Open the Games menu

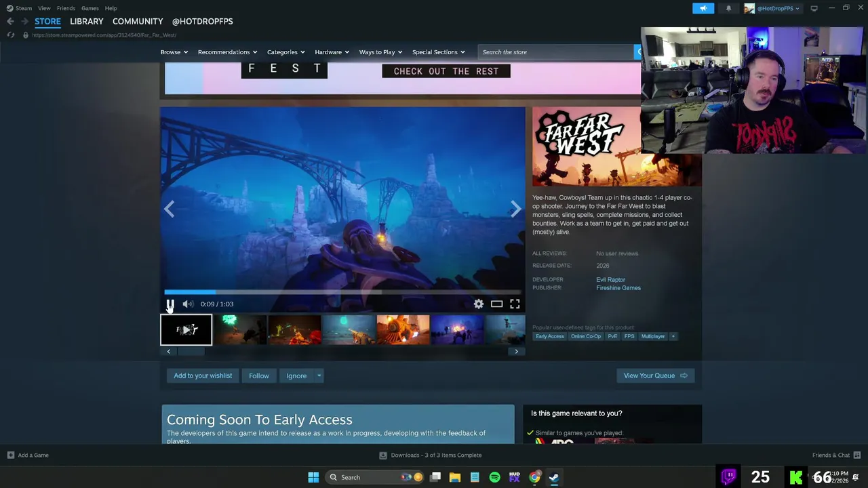click(90, 8)
